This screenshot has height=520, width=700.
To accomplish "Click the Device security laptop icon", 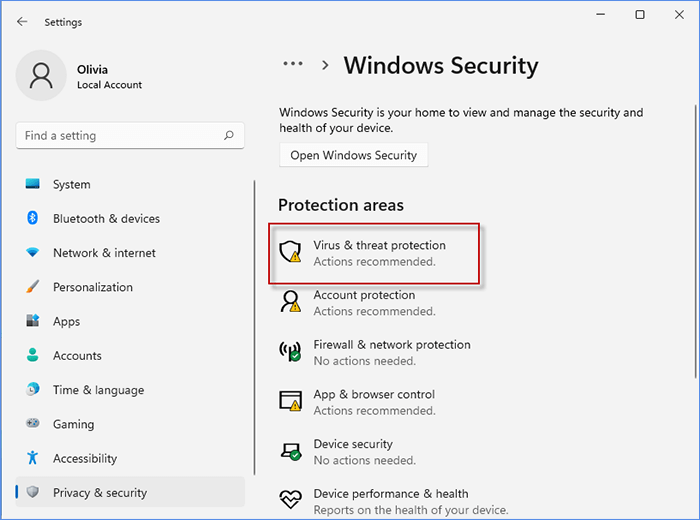I will click(291, 452).
